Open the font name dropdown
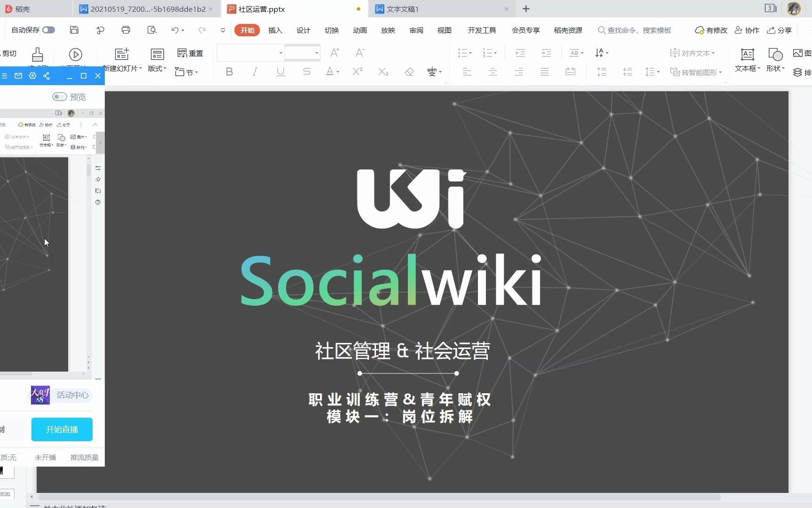This screenshot has height=508, width=812. pyautogui.click(x=281, y=53)
